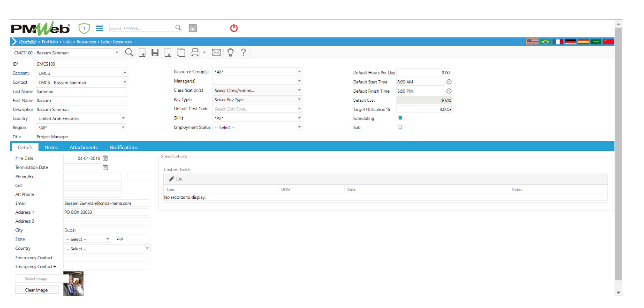This screenshot has width=644, height=308.
Task: Open help with question mark icon
Action: click(243, 53)
